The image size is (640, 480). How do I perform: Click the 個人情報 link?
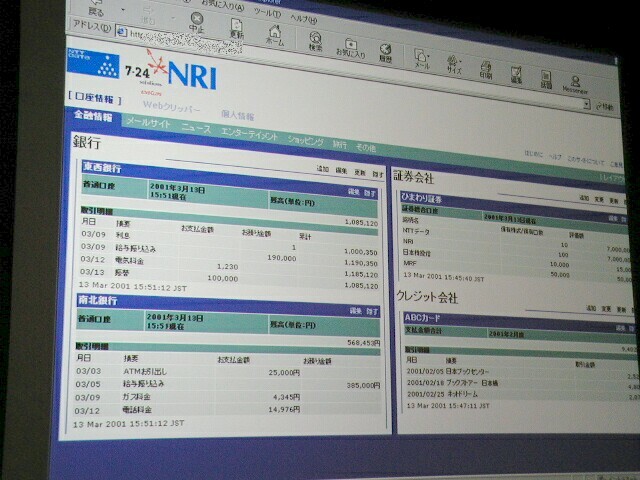click(x=237, y=116)
